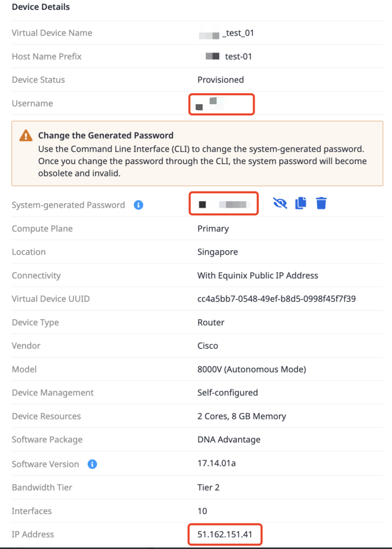The height and width of the screenshot is (549, 392).
Task: Click the masked password value box
Action: (x=224, y=204)
